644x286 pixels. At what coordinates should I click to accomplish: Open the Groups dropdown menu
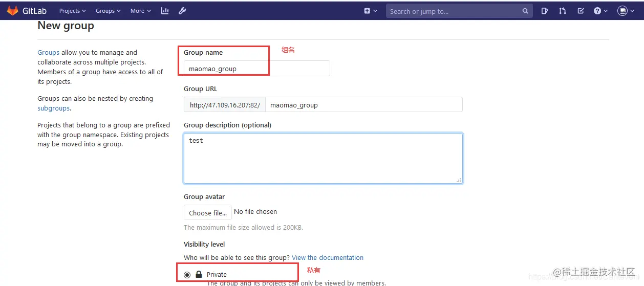click(x=108, y=11)
